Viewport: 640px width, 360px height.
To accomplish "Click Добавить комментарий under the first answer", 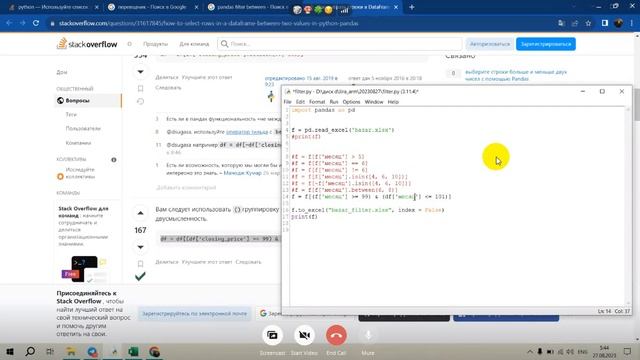I will click(x=186, y=187).
